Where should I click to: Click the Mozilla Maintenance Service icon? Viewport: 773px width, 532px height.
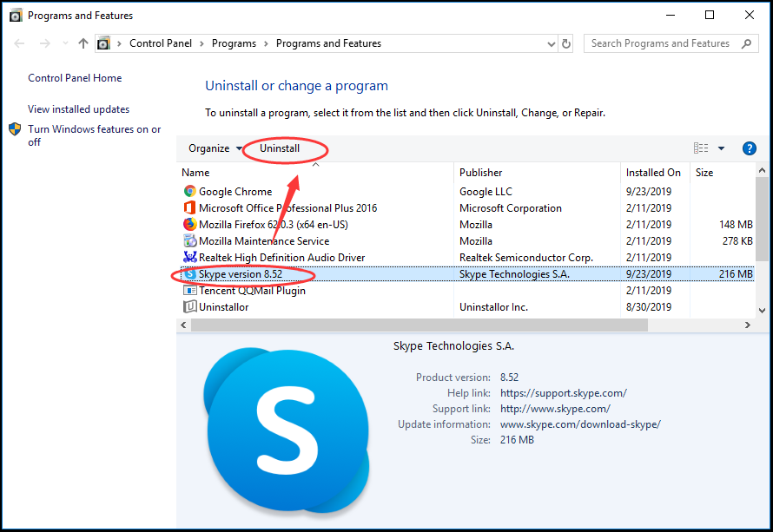tap(190, 241)
